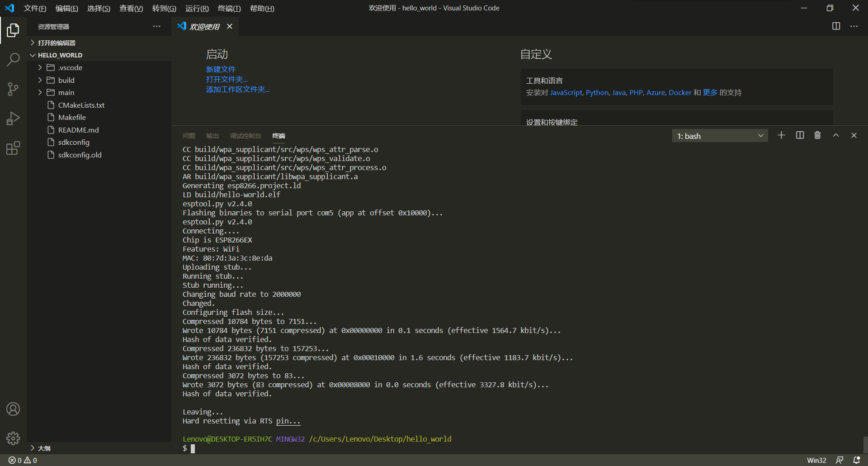This screenshot has width=868, height=466.
Task: Expand the .vscode folder
Action: click(99, 67)
